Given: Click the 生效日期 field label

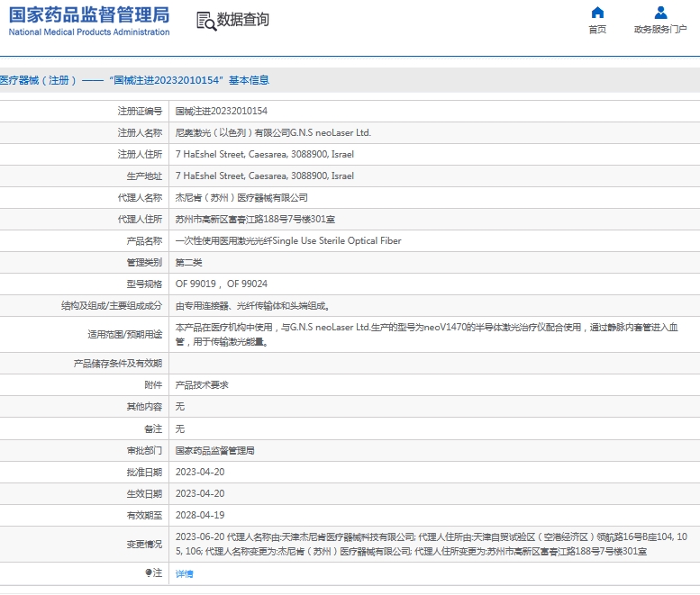Looking at the screenshot, I should (144, 494).
